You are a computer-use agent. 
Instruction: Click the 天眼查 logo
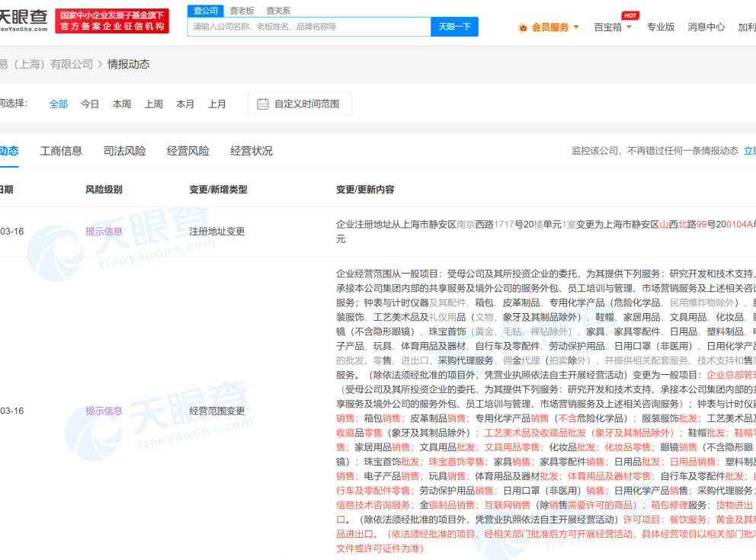(23, 20)
